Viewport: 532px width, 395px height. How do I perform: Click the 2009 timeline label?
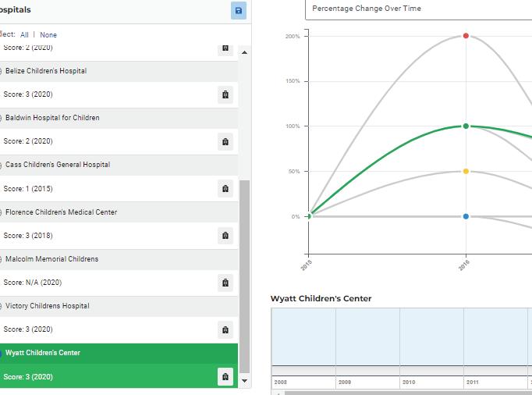345,382
